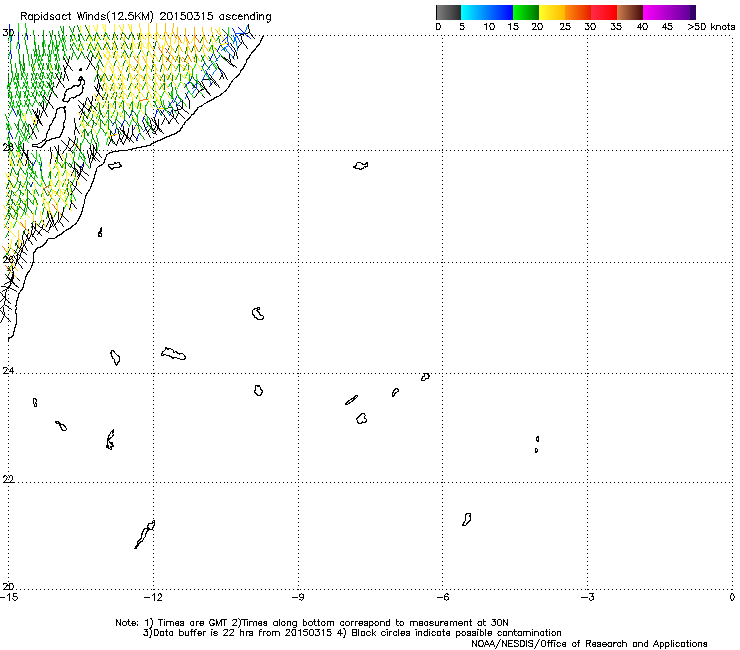Click the legend tick label 25

point(565,27)
